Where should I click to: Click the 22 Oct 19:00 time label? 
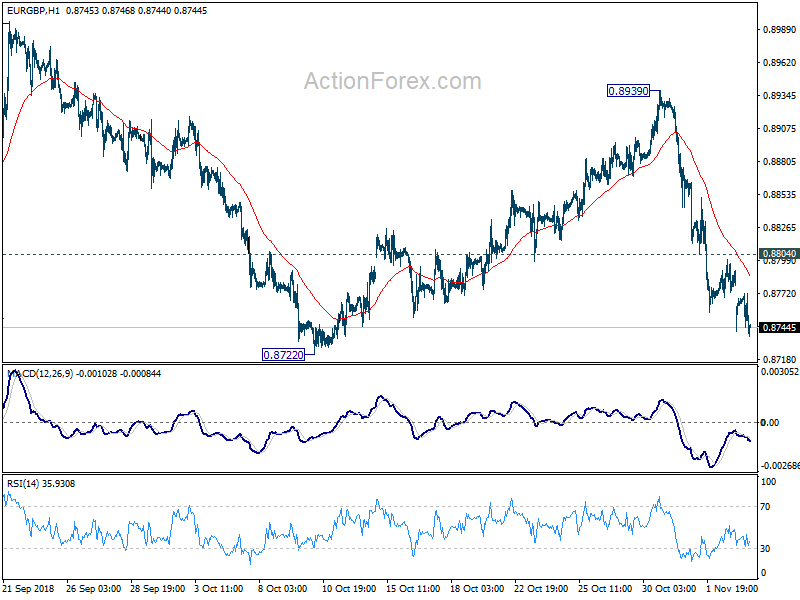[541, 588]
